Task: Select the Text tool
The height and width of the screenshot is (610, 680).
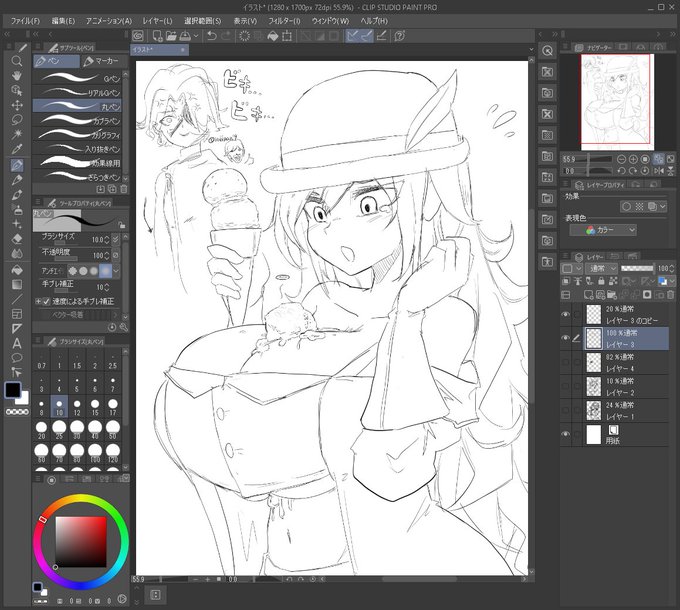Action: (x=16, y=344)
